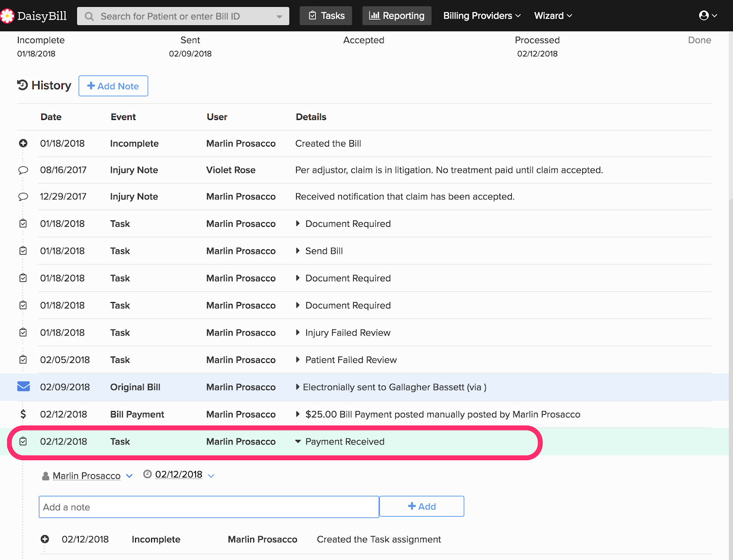Click the DaisyBill flower logo
733x560 pixels.
(x=7, y=16)
